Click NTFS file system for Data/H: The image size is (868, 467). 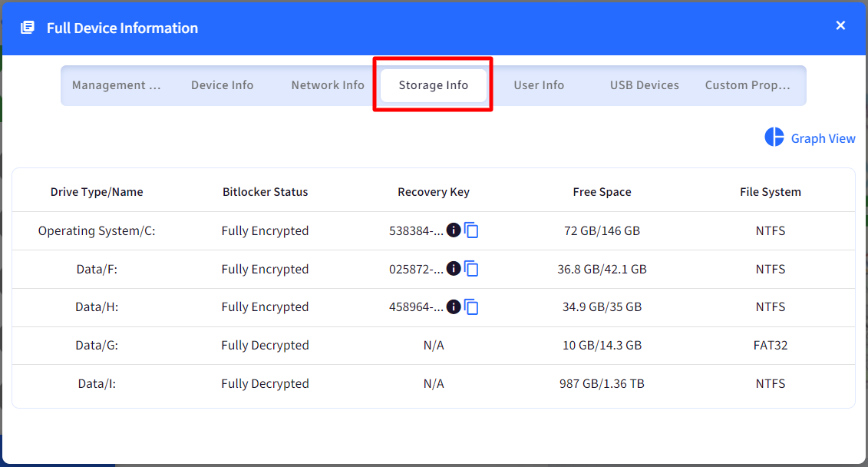(x=770, y=307)
